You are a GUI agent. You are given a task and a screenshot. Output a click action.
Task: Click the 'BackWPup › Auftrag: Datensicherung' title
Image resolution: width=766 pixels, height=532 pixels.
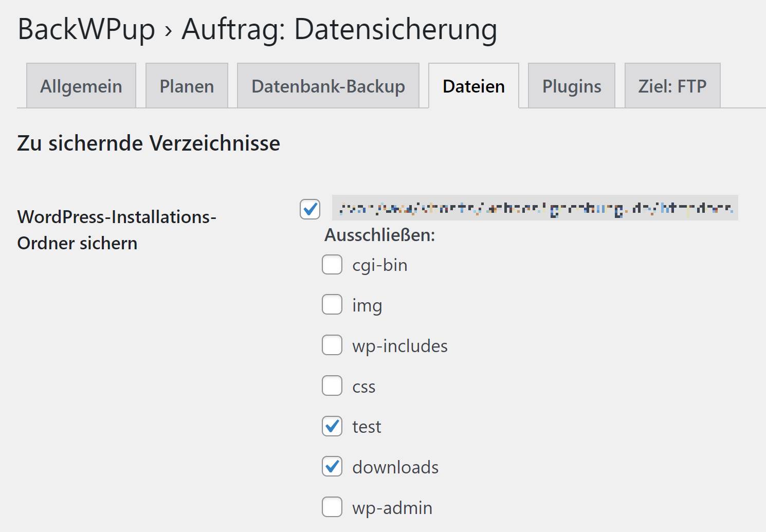click(x=258, y=29)
